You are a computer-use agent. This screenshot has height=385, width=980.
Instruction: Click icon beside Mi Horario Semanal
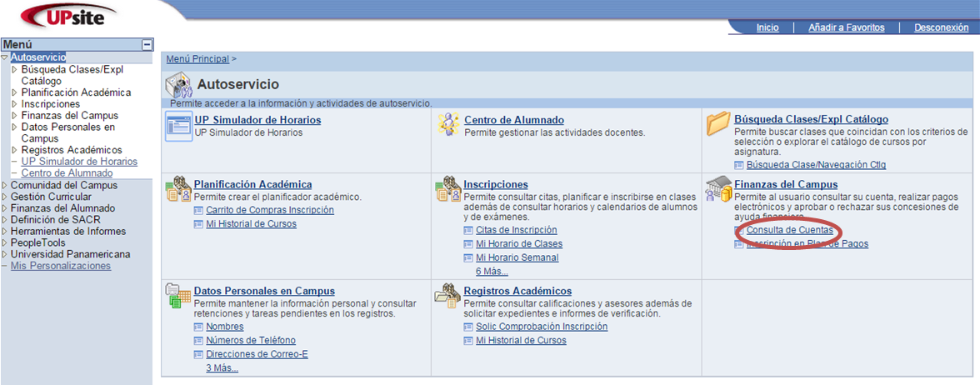469,258
